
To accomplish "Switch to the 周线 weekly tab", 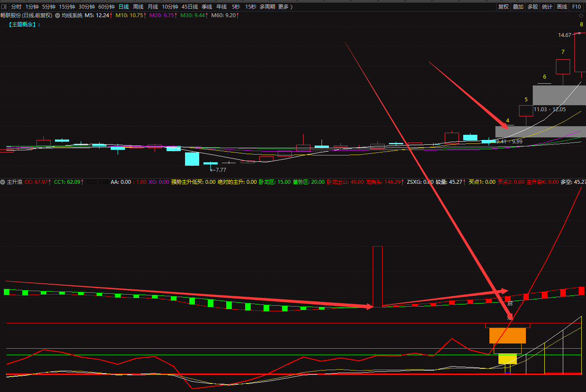I will point(138,7).
